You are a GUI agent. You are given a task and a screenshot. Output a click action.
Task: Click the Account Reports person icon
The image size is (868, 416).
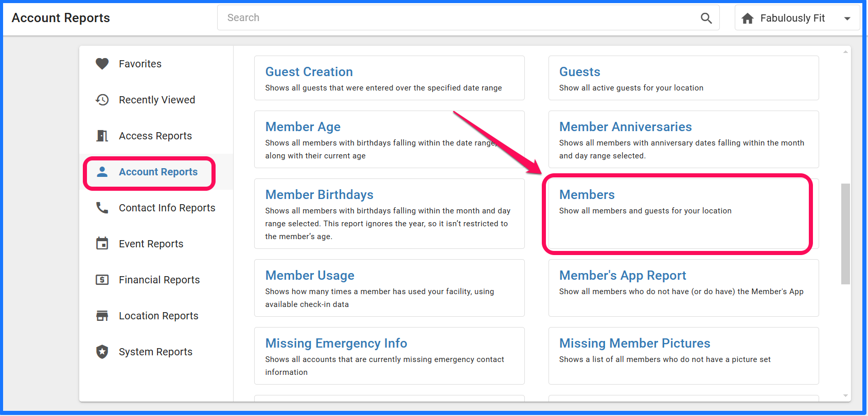[x=102, y=172]
